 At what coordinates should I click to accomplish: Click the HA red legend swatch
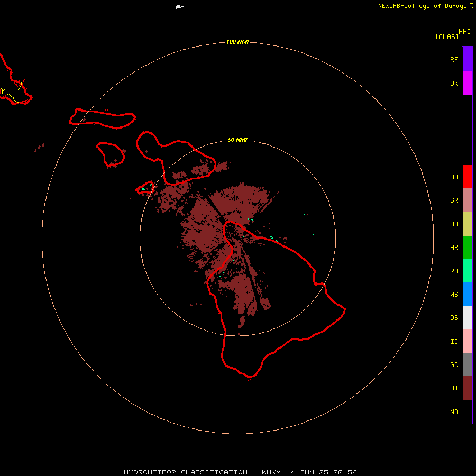(x=467, y=177)
